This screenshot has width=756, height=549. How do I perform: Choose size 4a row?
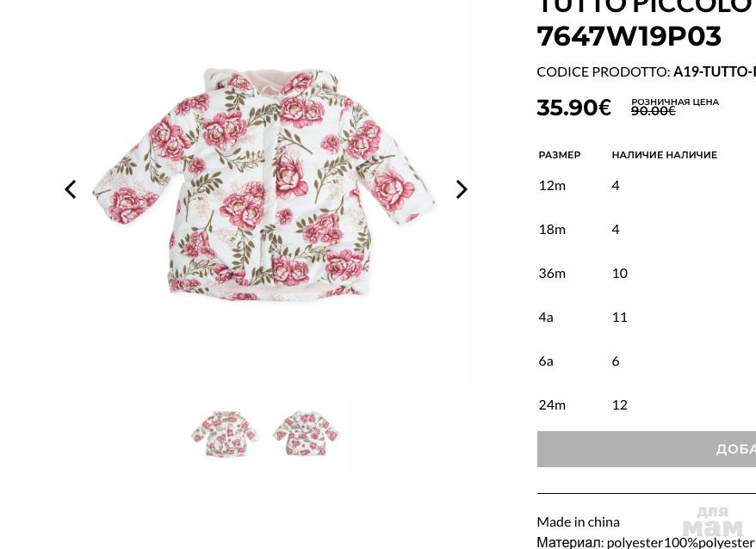click(647, 318)
